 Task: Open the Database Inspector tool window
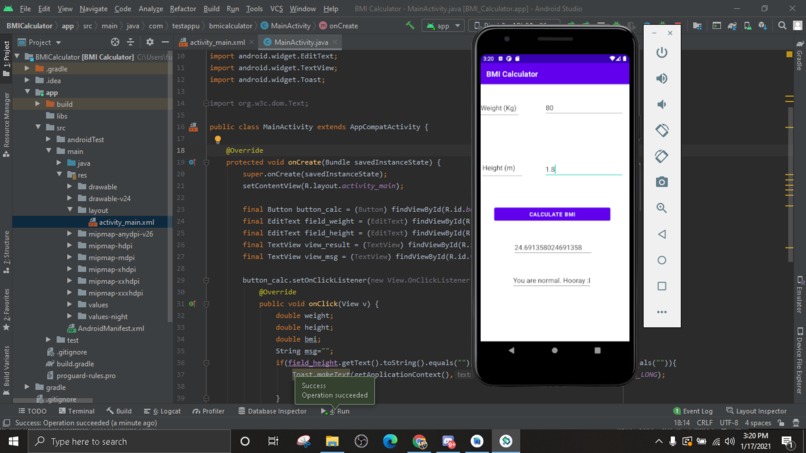[272, 411]
